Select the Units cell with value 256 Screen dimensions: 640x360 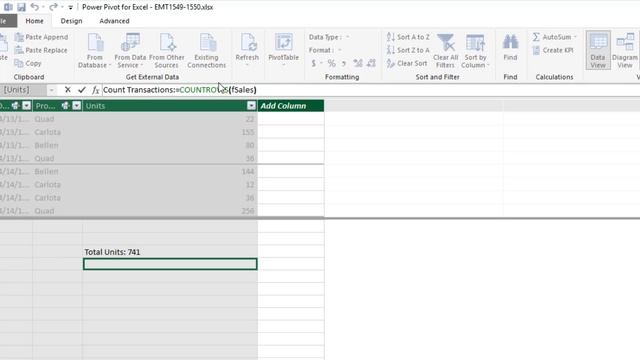[x=170, y=211]
